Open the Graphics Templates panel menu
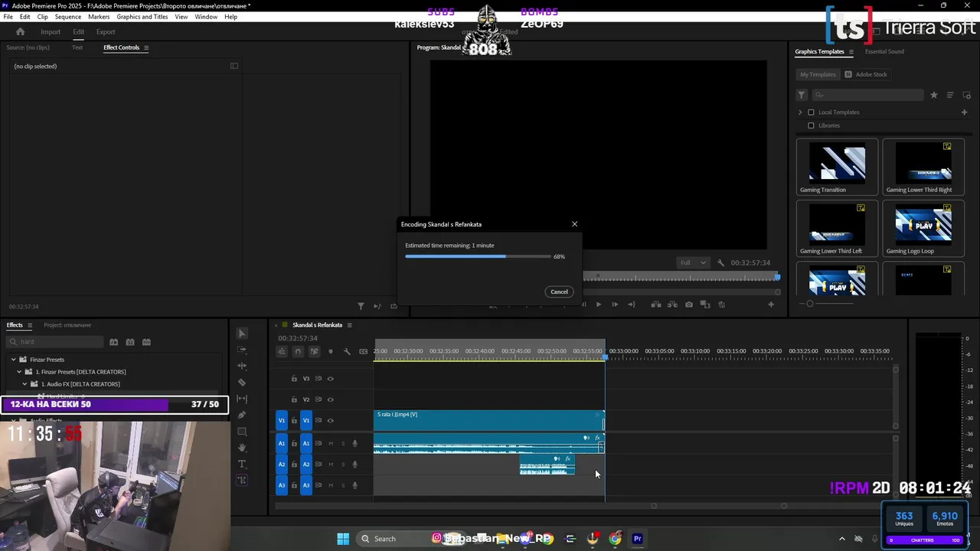The height and width of the screenshot is (551, 980). (851, 52)
